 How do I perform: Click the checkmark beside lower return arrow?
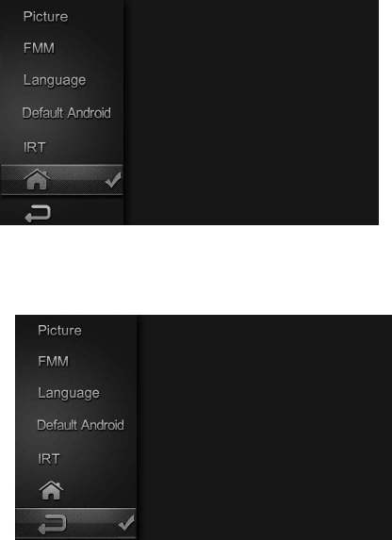tap(126, 522)
